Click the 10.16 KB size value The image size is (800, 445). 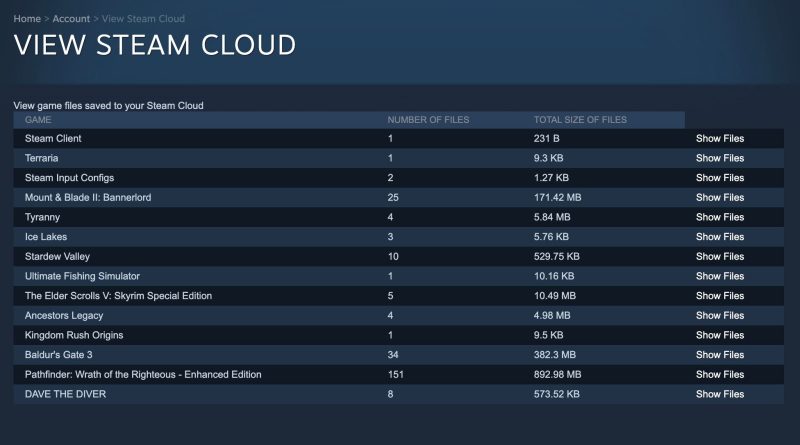click(554, 276)
